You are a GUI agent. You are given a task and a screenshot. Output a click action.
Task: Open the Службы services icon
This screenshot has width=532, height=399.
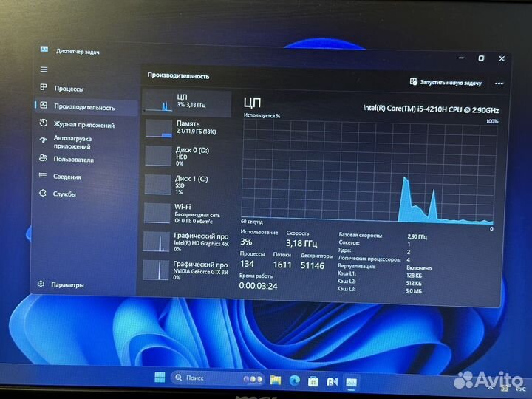[42, 194]
